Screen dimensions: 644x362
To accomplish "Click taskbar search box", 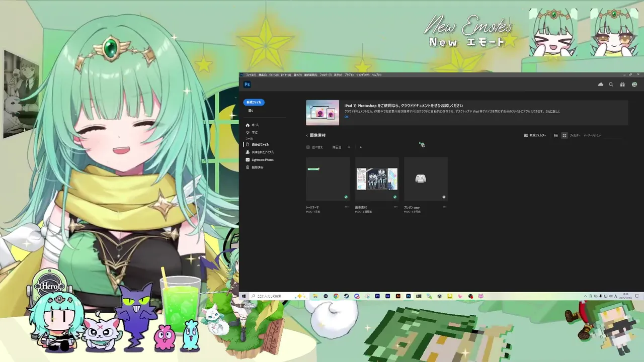I will 279,296.
